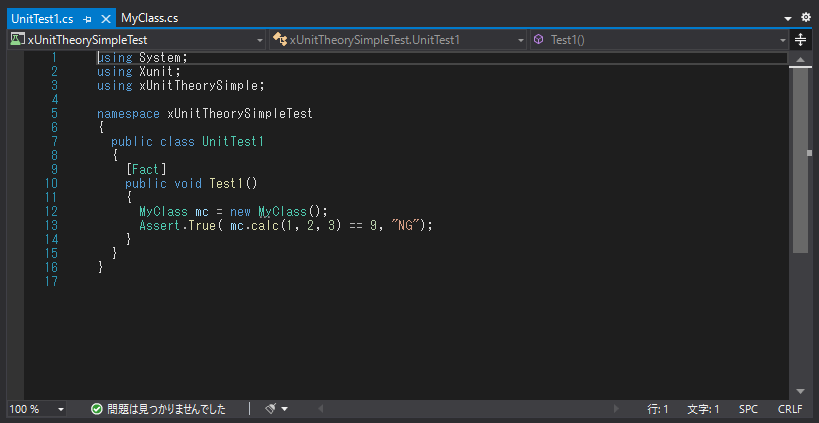The width and height of the screenshot is (819, 423).
Task: Open the tab settings gear icon
Action: [x=806, y=18]
